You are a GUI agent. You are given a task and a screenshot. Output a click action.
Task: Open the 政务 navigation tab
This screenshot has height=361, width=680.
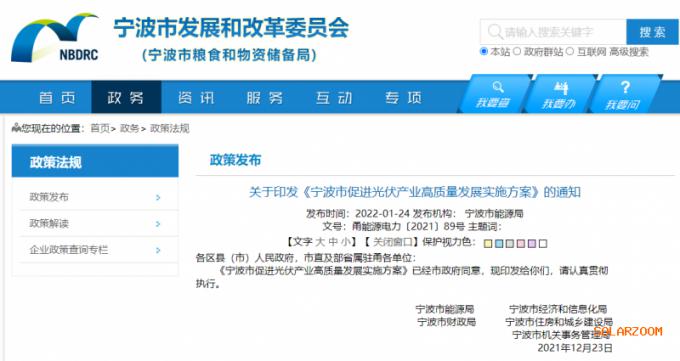pyautogui.click(x=126, y=98)
